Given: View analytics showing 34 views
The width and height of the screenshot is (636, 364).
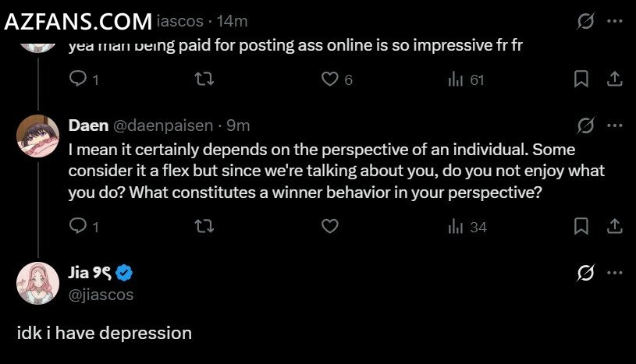Looking at the screenshot, I should pyautogui.click(x=467, y=227).
